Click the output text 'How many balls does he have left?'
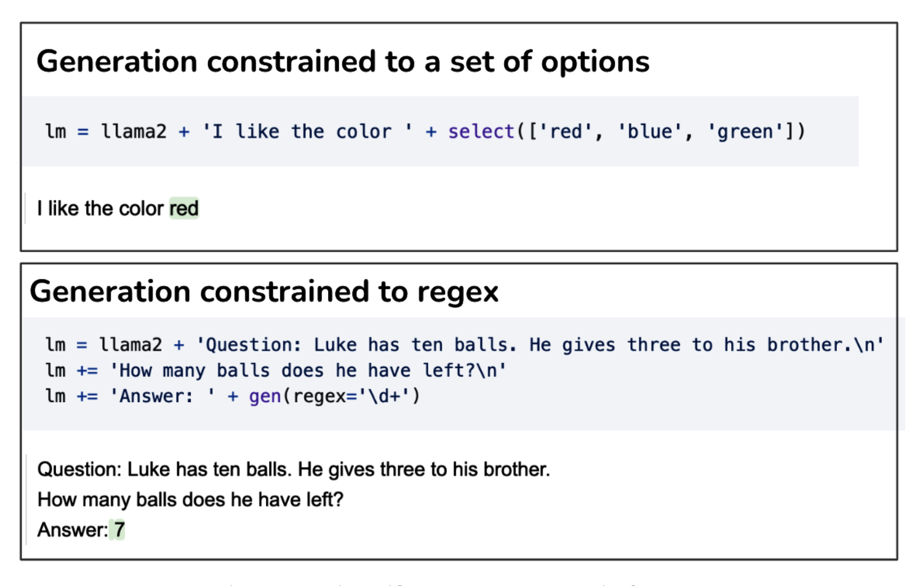The image size is (924, 586). (x=190, y=500)
